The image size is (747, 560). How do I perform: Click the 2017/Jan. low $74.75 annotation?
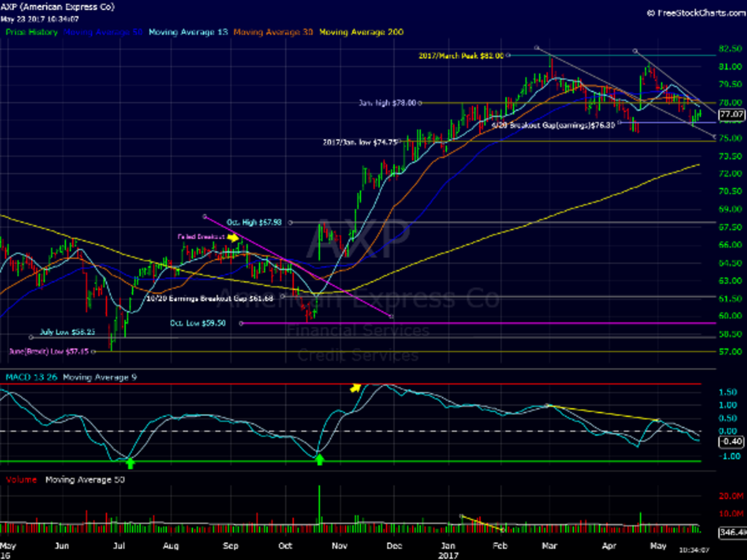(x=360, y=142)
